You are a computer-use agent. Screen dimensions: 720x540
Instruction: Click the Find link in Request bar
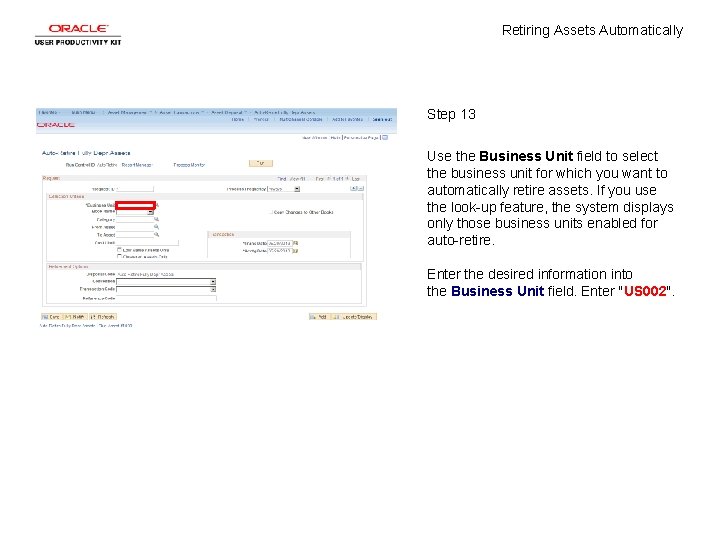pyautogui.click(x=281, y=179)
